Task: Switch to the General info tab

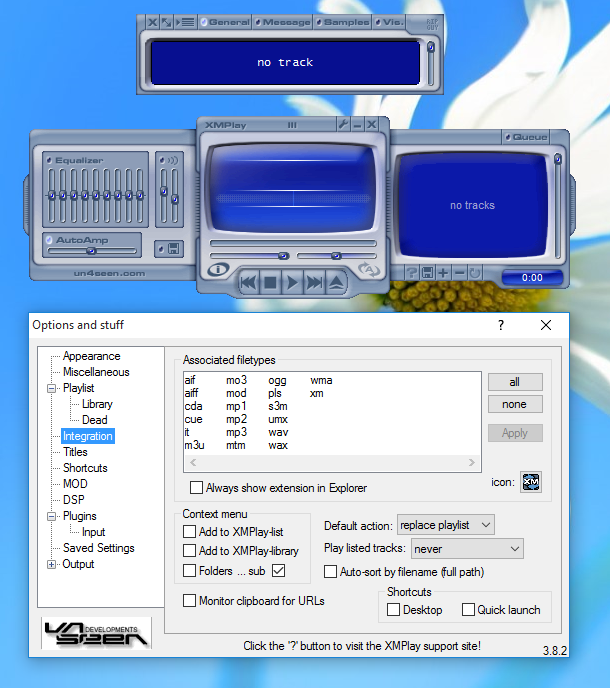Action: (x=225, y=22)
